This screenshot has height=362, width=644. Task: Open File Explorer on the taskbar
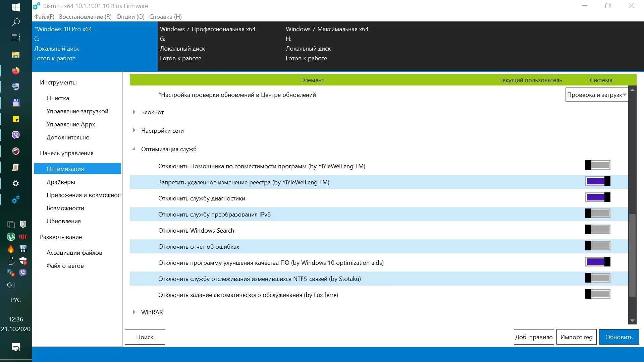pos(15,55)
